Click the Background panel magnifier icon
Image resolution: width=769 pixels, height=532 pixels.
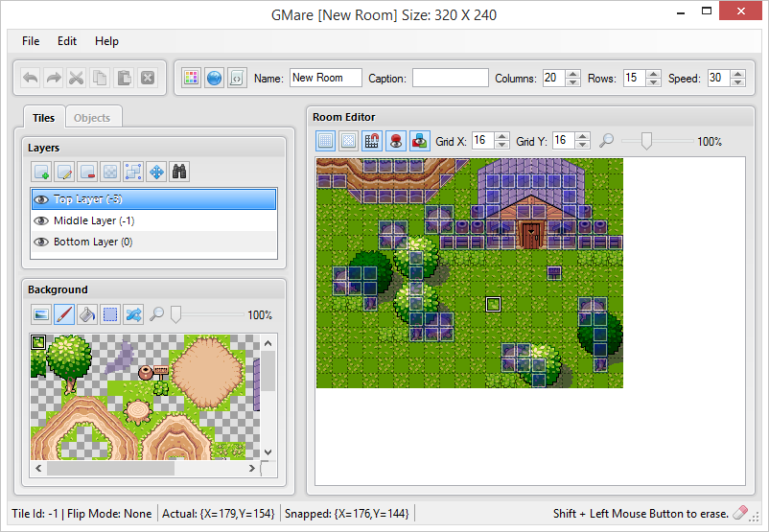[x=156, y=313]
